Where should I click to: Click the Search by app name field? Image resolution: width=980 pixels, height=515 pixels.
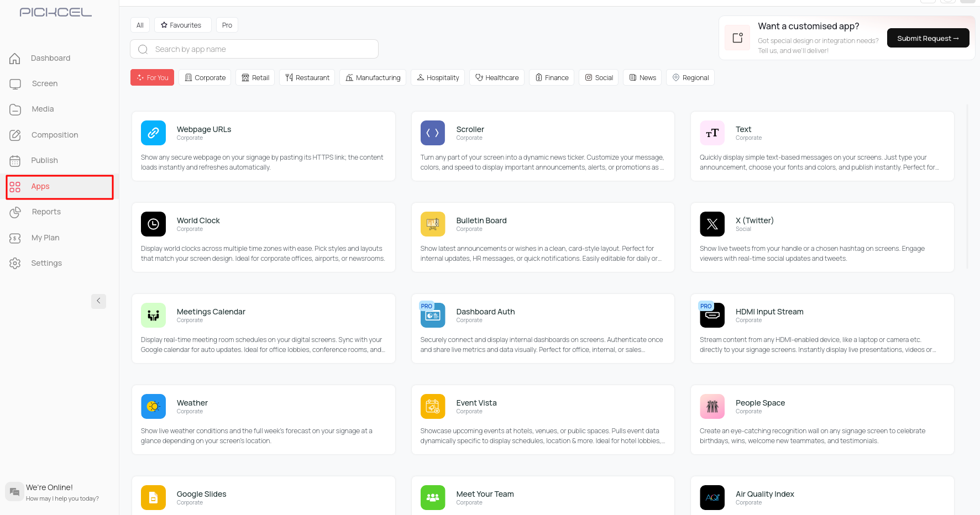(254, 49)
